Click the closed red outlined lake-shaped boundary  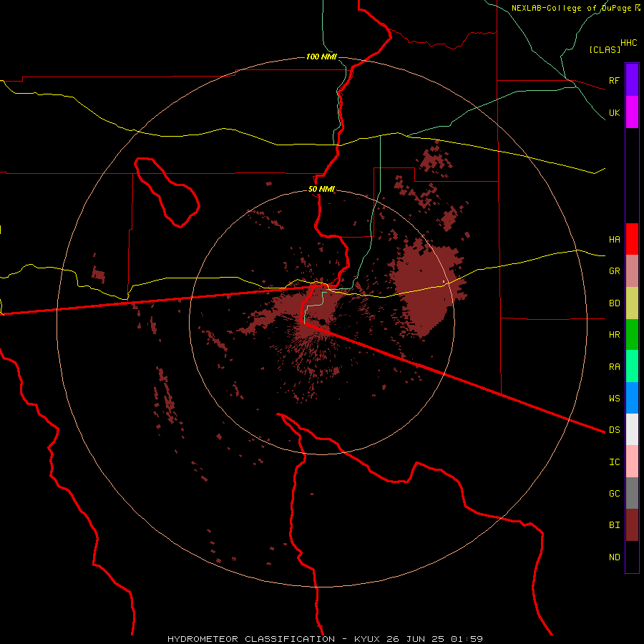166,192
